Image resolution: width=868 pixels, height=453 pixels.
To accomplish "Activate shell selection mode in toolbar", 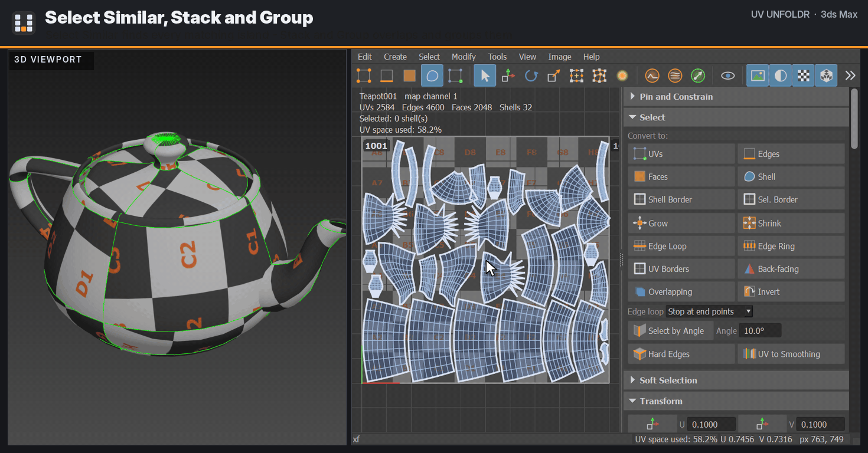I will [432, 75].
